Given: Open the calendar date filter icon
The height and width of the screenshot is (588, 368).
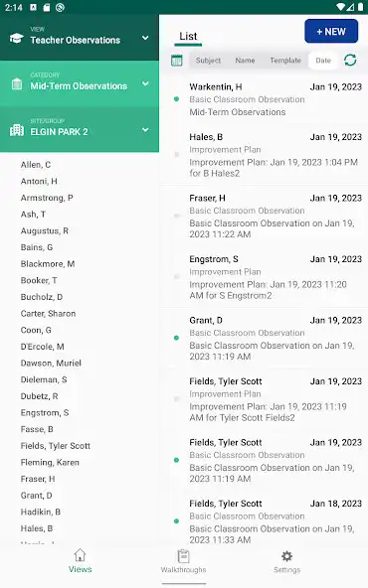Looking at the screenshot, I should coord(176,61).
